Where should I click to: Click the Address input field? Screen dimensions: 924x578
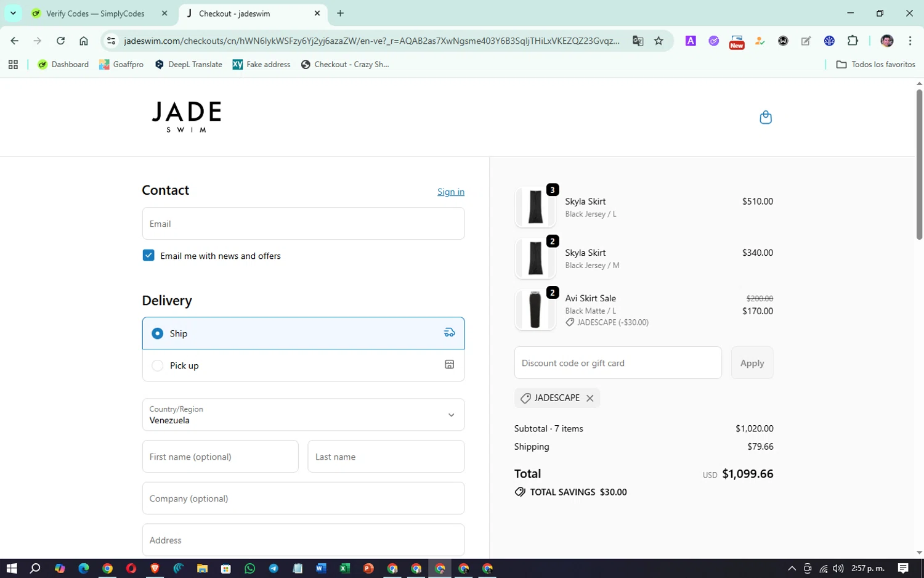click(303, 540)
